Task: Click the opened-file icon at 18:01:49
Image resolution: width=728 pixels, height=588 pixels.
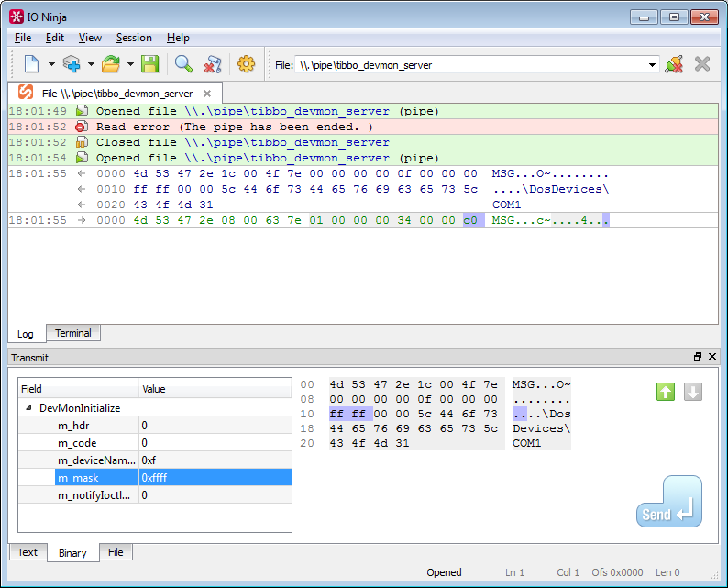Action: click(x=82, y=111)
